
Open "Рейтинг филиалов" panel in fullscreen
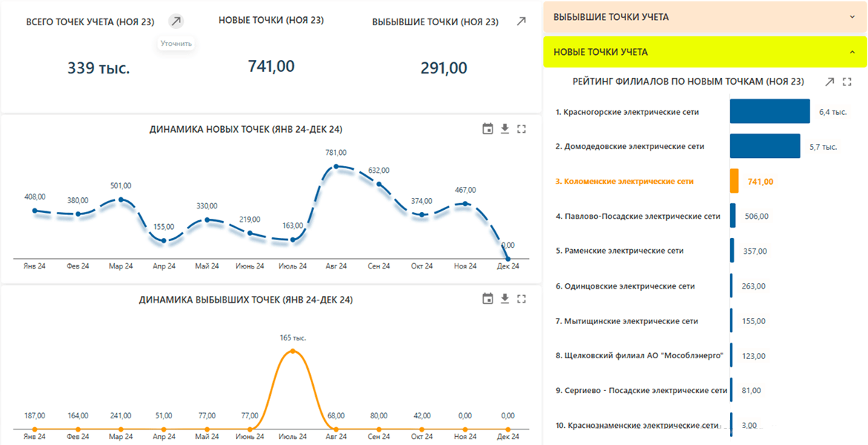[x=847, y=82]
